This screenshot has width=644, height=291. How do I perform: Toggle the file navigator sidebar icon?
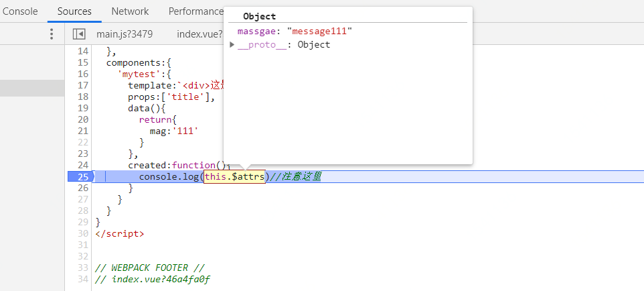pyautogui.click(x=79, y=34)
